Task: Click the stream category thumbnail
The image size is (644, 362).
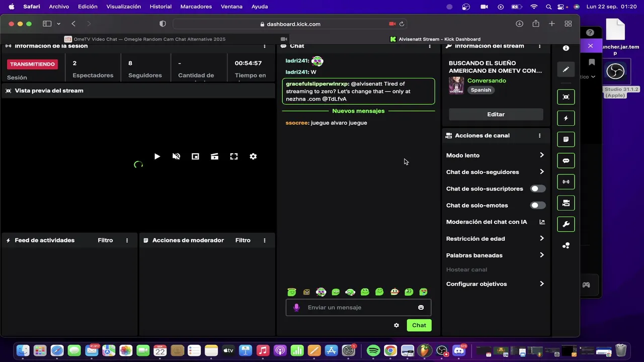Action: tap(456, 85)
